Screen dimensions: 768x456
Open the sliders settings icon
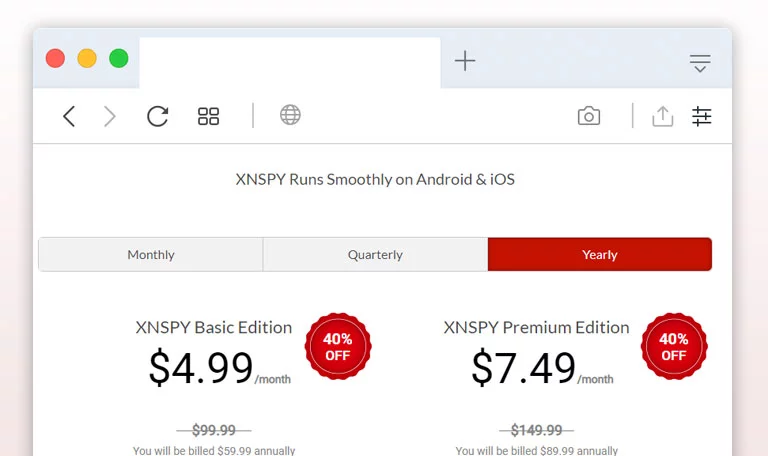click(x=701, y=117)
